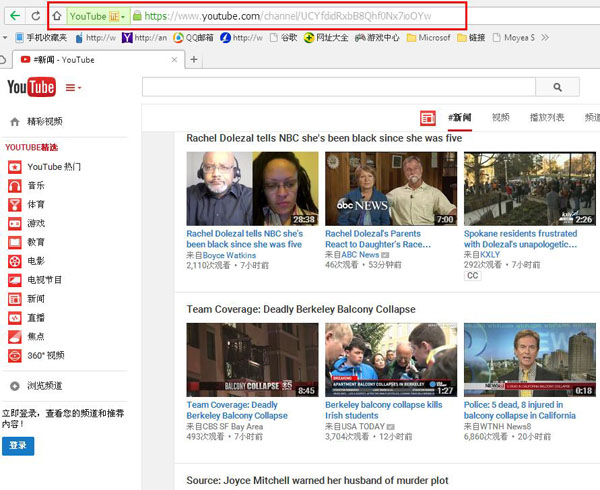Open 焦点 category in sidebar

point(26,337)
